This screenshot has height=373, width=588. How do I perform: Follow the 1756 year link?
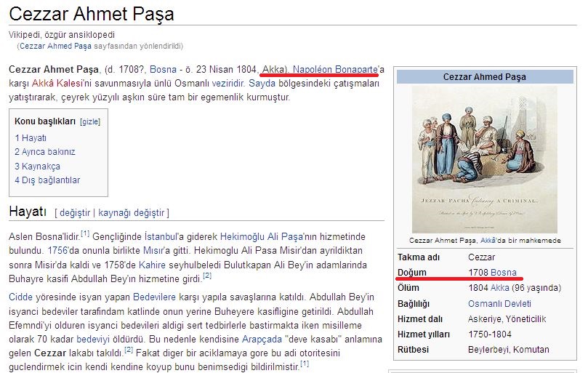57,251
